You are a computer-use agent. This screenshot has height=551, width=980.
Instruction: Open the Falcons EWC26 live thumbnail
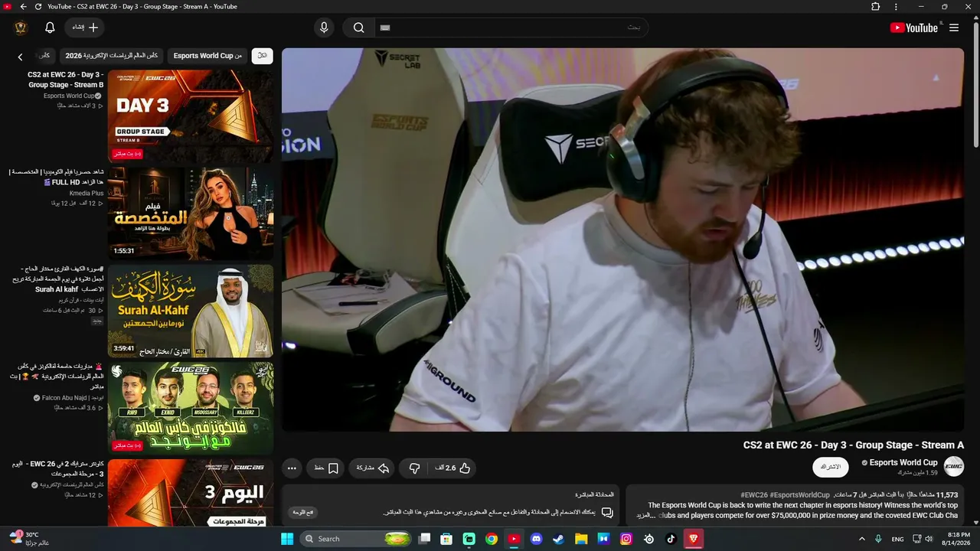coord(191,408)
